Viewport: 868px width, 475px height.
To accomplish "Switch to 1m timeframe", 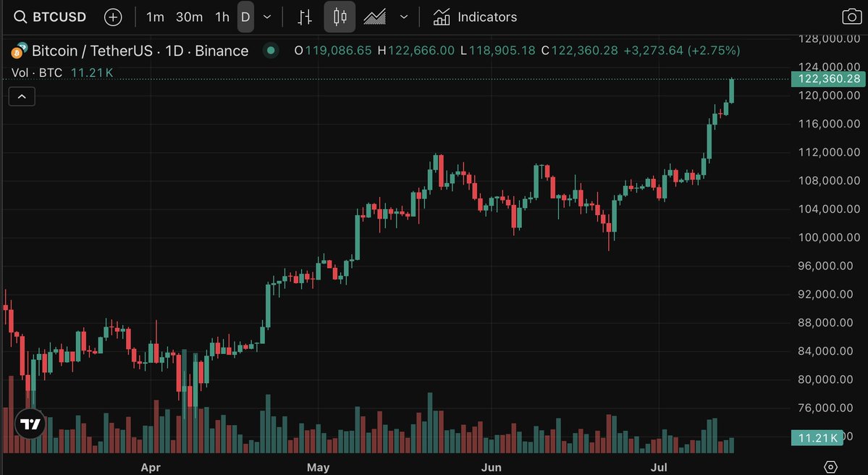I will coord(155,17).
